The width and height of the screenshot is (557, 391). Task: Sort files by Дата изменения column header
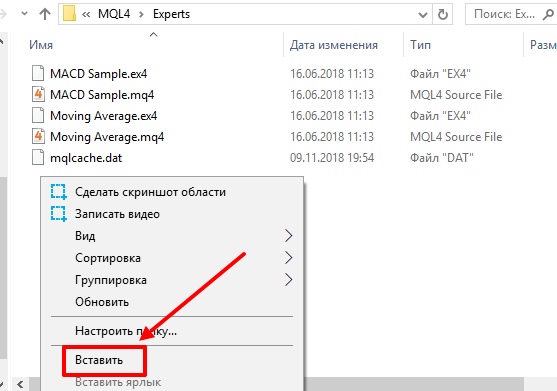click(x=333, y=45)
